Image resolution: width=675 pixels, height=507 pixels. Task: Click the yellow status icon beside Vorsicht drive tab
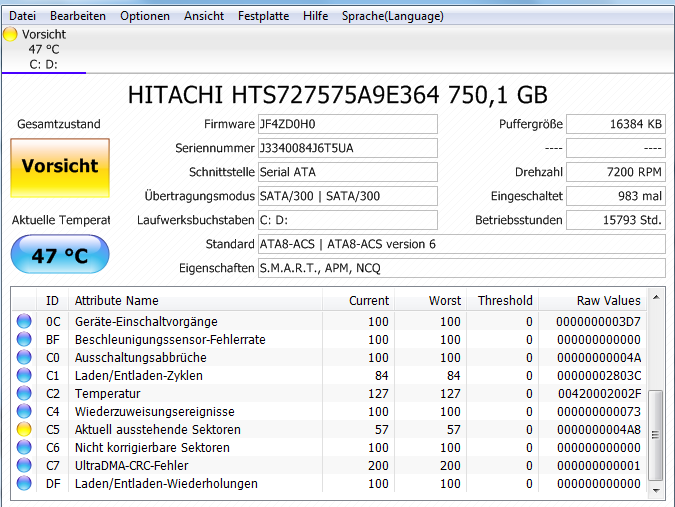point(10,34)
